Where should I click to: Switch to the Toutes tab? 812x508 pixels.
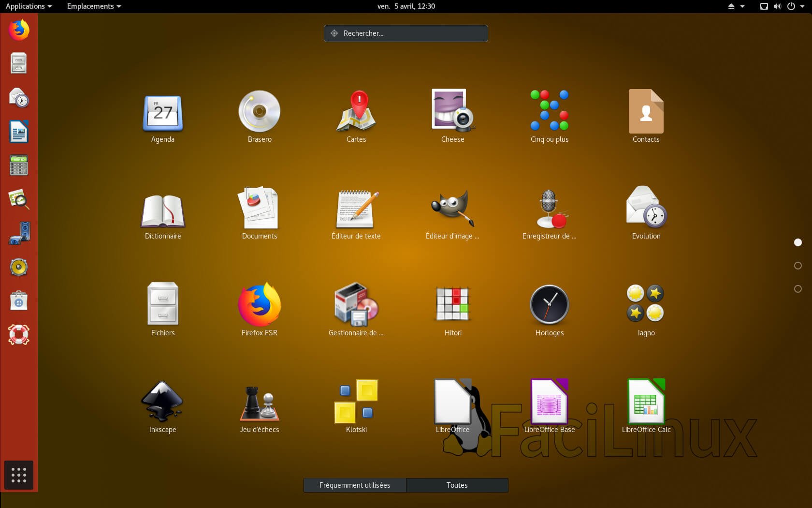coord(457,485)
